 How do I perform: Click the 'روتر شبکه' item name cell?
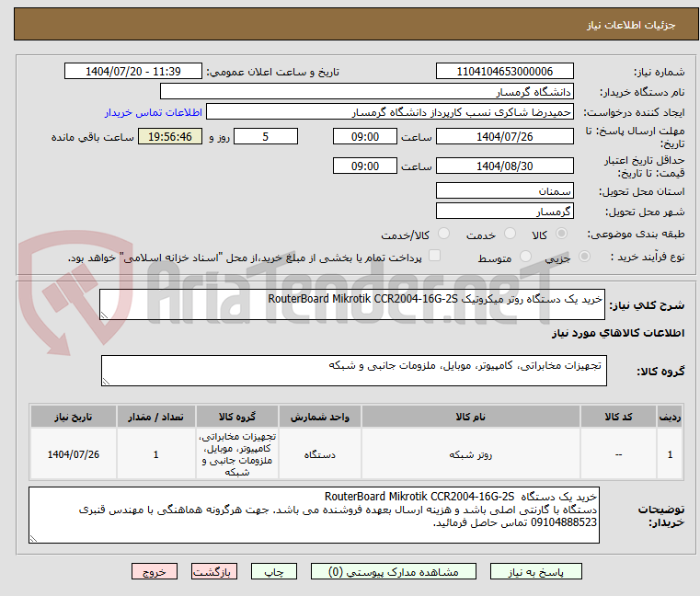[471, 454]
